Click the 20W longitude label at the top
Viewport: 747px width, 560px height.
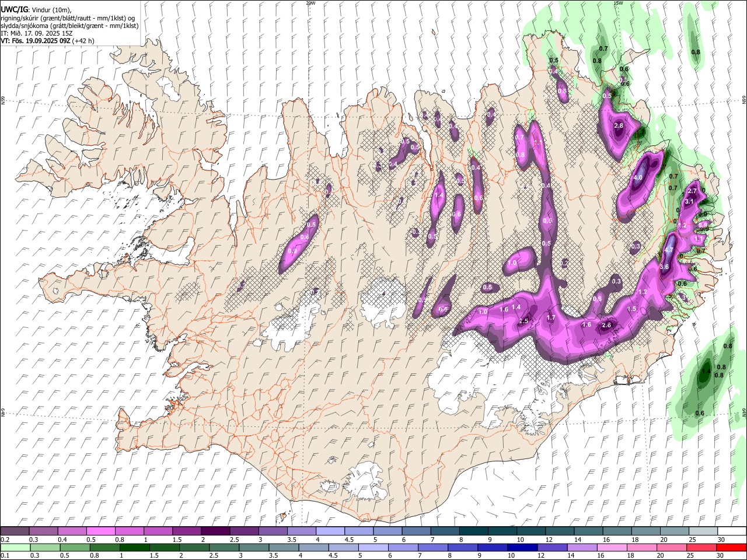coord(311,3)
